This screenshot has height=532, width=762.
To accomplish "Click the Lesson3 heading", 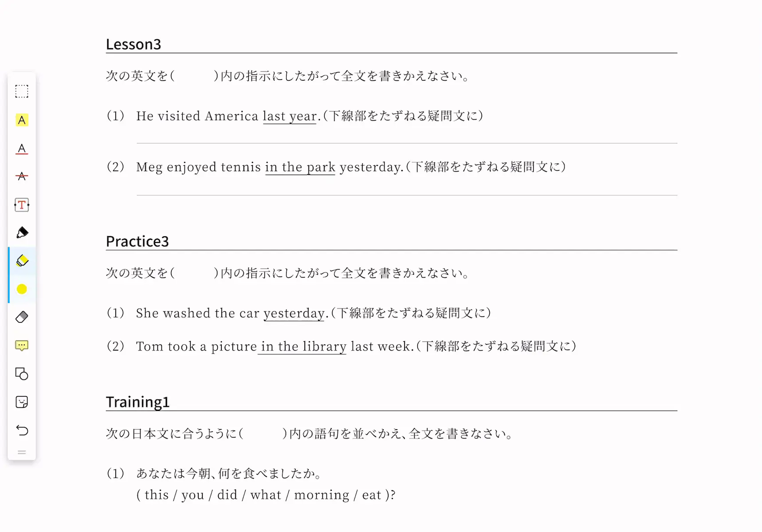I will (134, 44).
